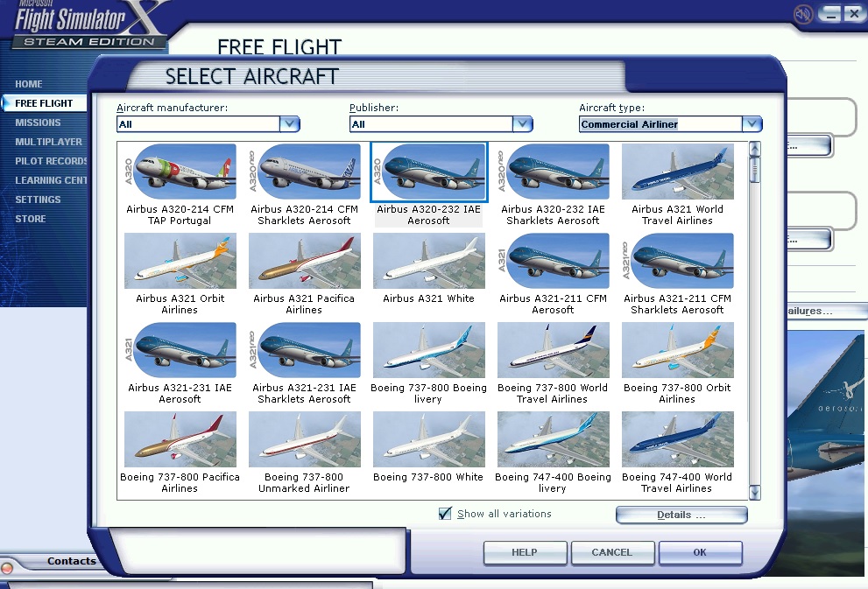Click Aircraft manufacturer field showing All
This screenshot has height=589, width=868.
[198, 124]
